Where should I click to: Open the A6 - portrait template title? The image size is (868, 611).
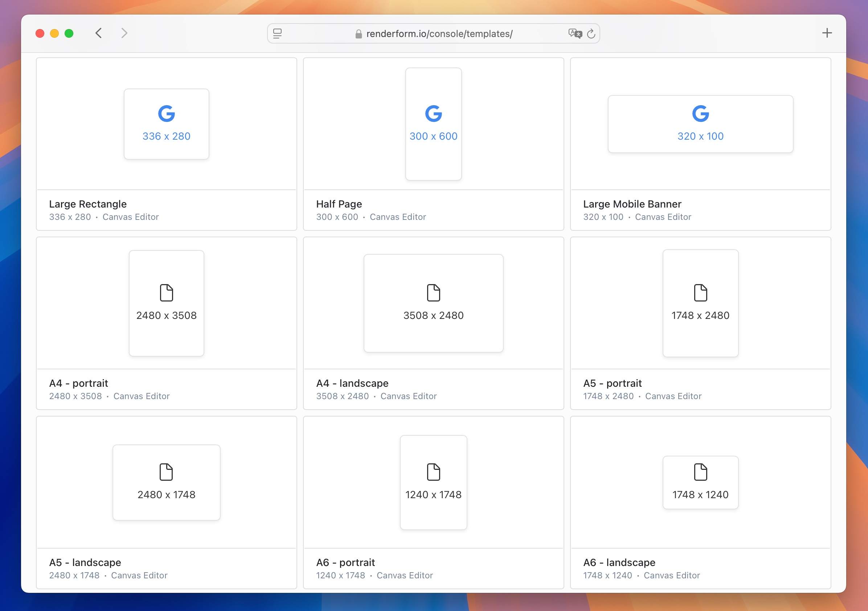[345, 563]
